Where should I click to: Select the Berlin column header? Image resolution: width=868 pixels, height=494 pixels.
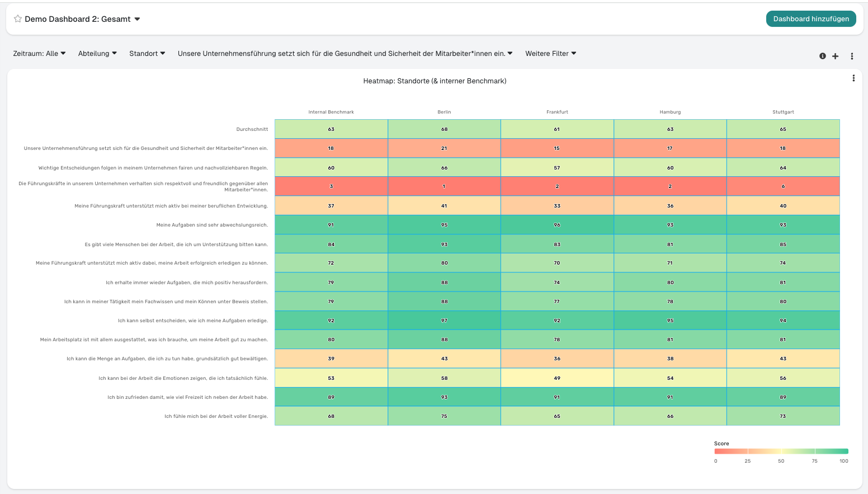[444, 112]
